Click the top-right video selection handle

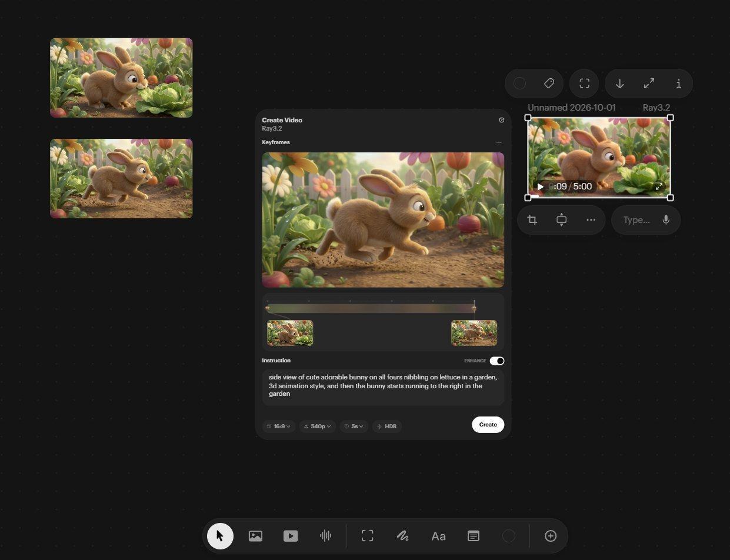670,118
